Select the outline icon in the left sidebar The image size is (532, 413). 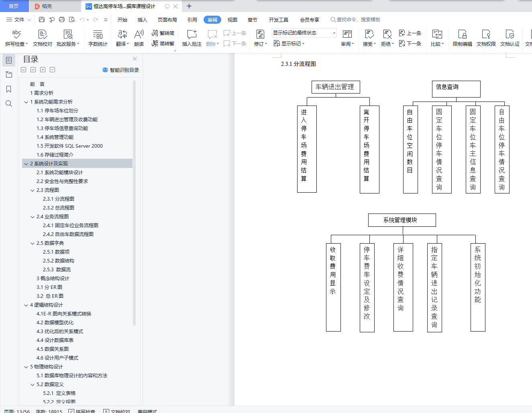[x=9, y=60]
